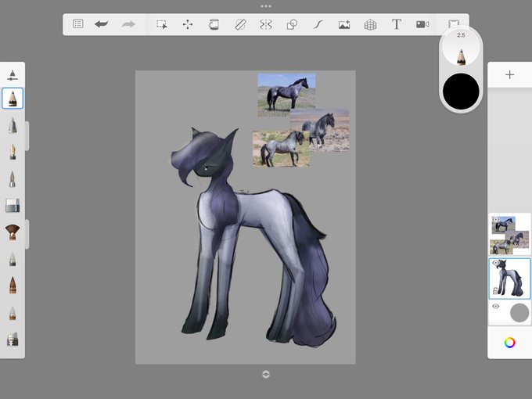The height and width of the screenshot is (399, 532).
Task: Select the white-tipped smudge brush
Action: (13, 313)
